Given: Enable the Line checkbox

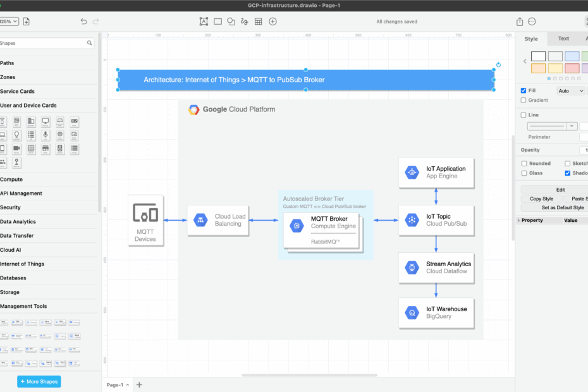Looking at the screenshot, I should coord(524,115).
